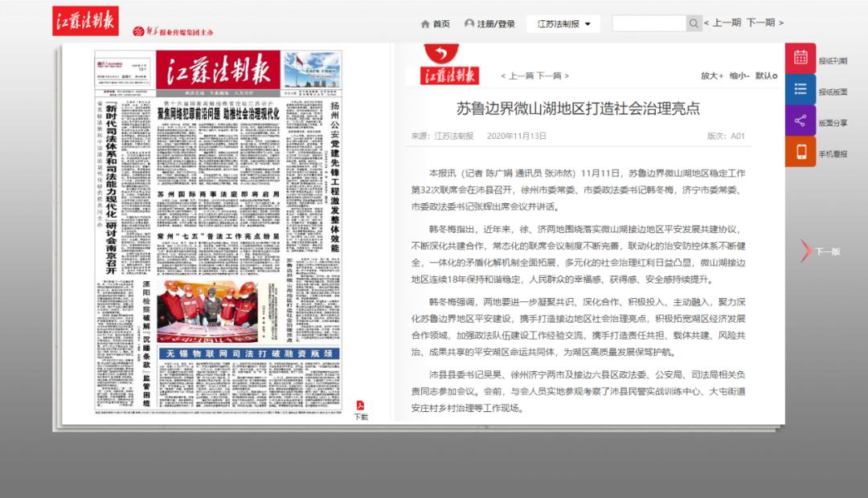Download the page via PDF icon
The image size is (868, 498).
click(x=361, y=406)
